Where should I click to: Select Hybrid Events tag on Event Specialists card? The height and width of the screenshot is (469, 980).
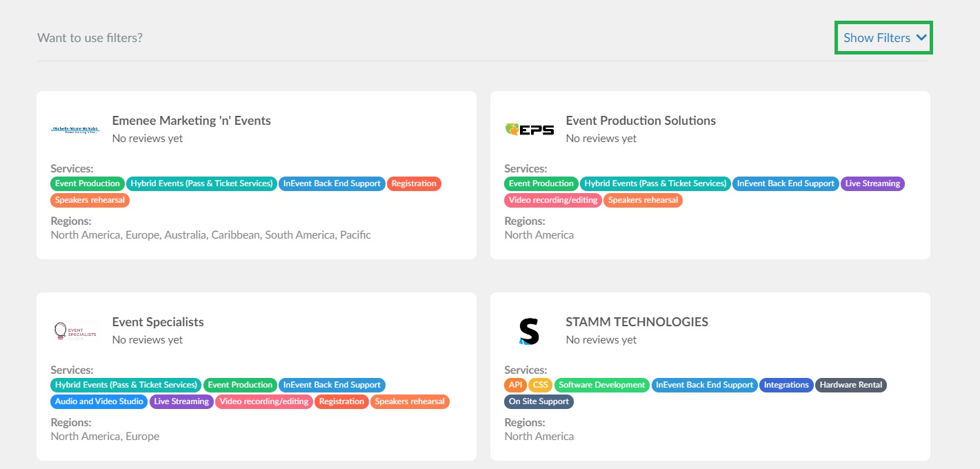tap(126, 385)
